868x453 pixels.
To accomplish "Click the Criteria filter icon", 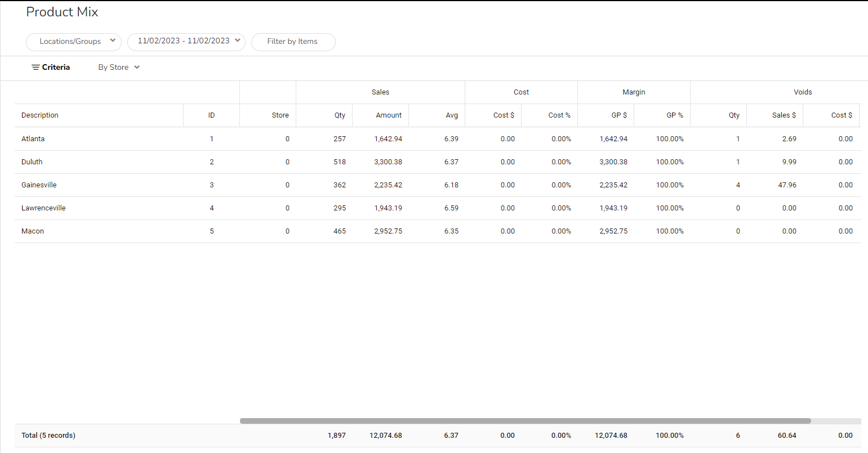I will [x=35, y=68].
